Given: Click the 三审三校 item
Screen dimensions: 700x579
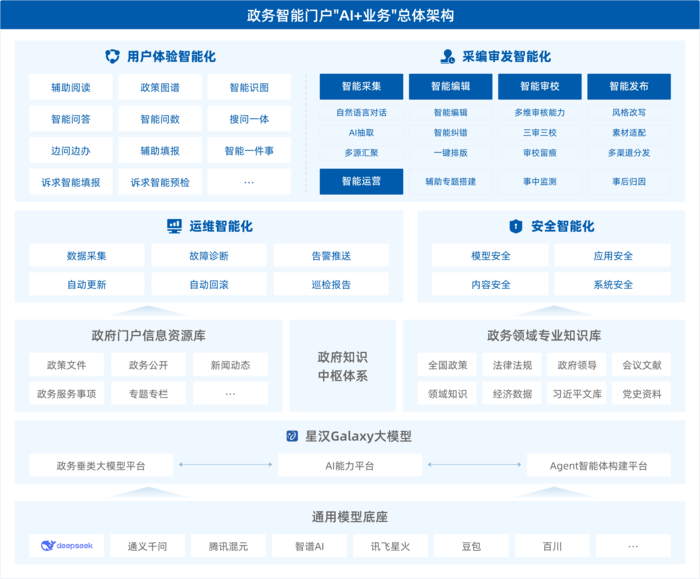Looking at the screenshot, I should pos(540,133).
